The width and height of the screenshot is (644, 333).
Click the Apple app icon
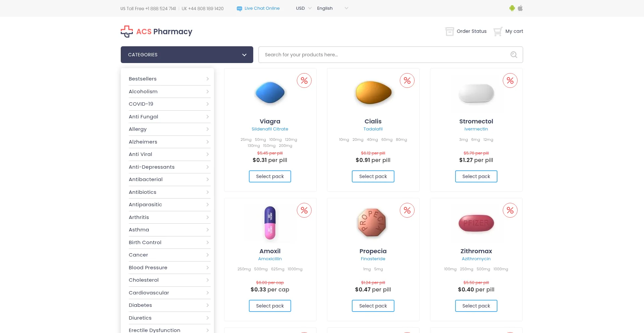coord(520,8)
